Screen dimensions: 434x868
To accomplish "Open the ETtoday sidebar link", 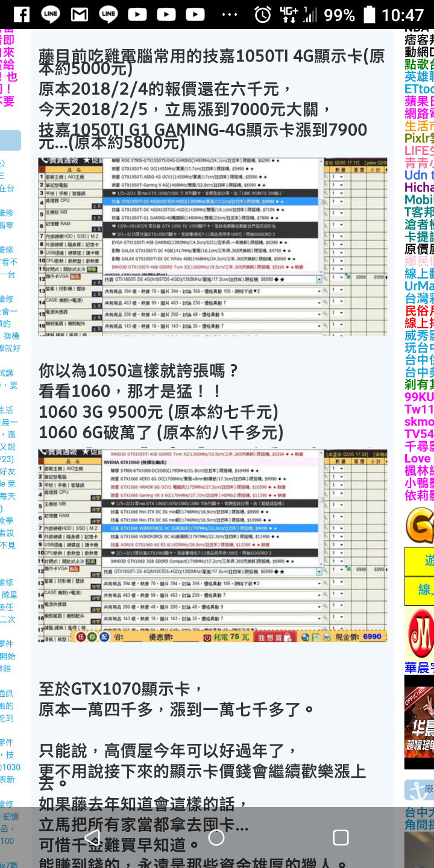I will coord(419,89).
